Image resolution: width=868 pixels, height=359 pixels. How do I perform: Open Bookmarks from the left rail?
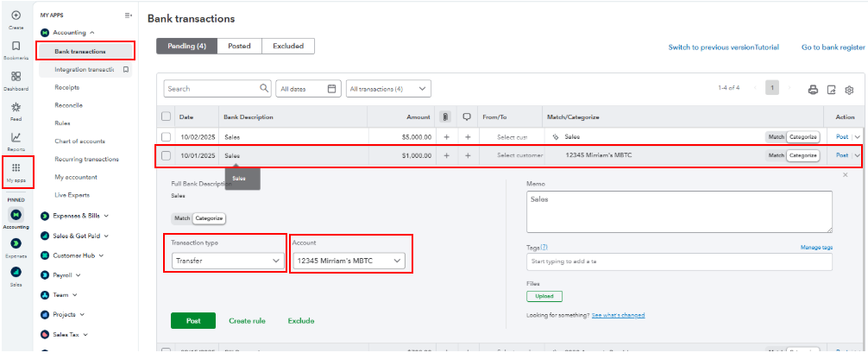pos(16,46)
